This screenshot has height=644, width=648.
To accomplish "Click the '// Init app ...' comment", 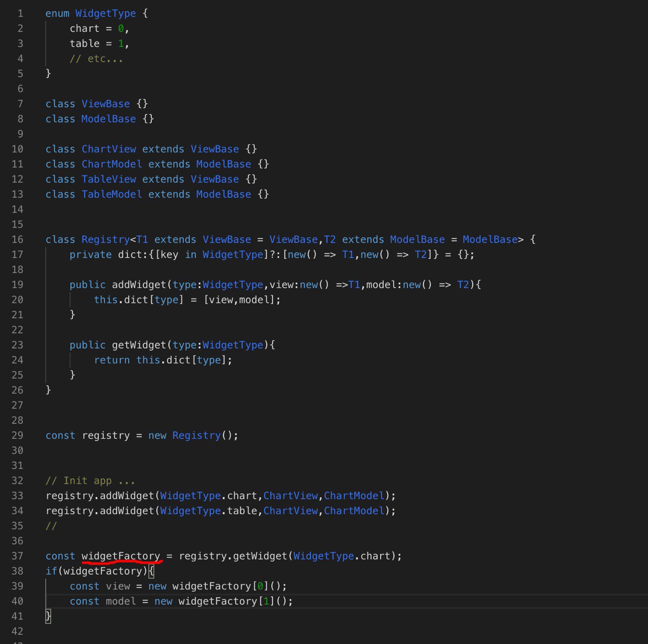I will (91, 481).
